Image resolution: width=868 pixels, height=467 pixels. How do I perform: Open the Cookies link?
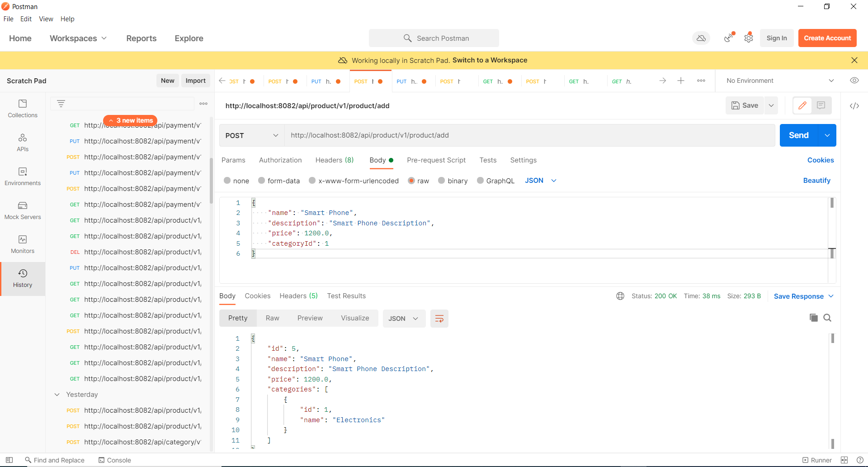[821, 160]
